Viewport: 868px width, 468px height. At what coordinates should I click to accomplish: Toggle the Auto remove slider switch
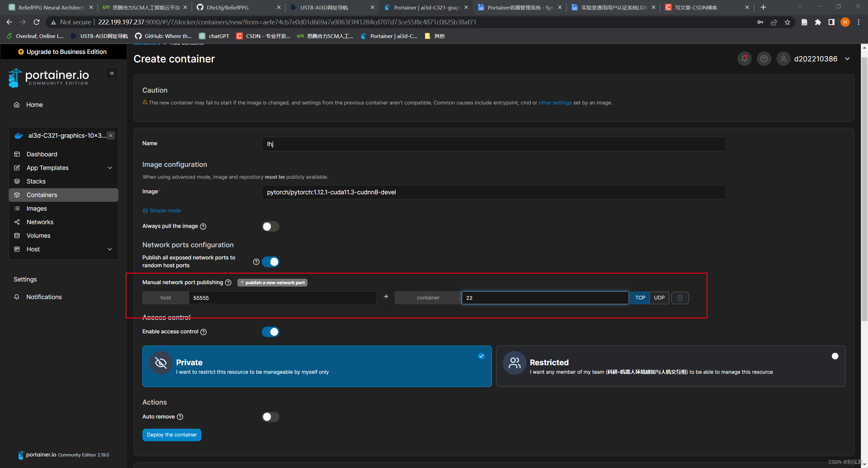point(270,417)
